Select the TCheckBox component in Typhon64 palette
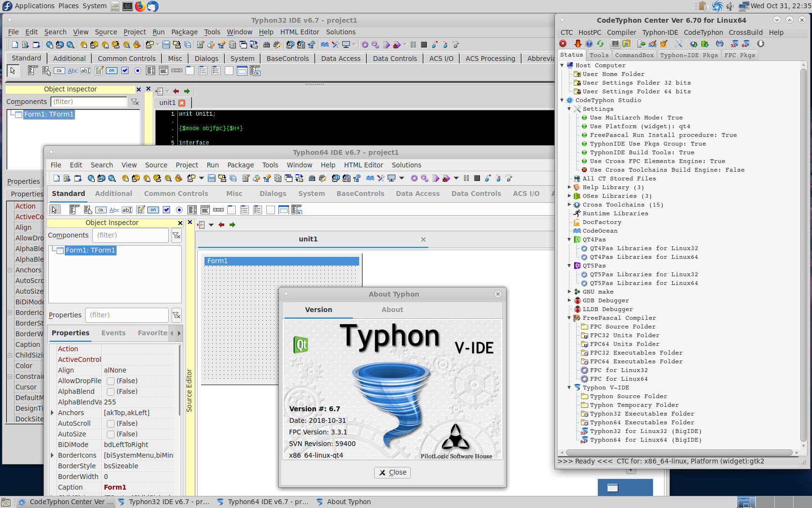Screen dimensions: 812x508 [x=166, y=210]
